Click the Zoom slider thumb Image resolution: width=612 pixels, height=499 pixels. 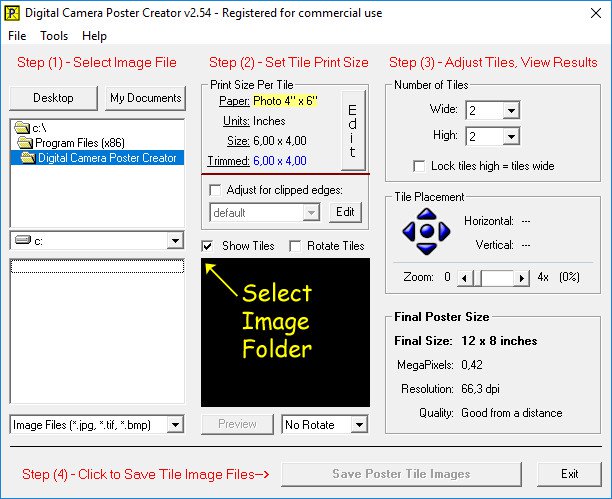pos(477,278)
